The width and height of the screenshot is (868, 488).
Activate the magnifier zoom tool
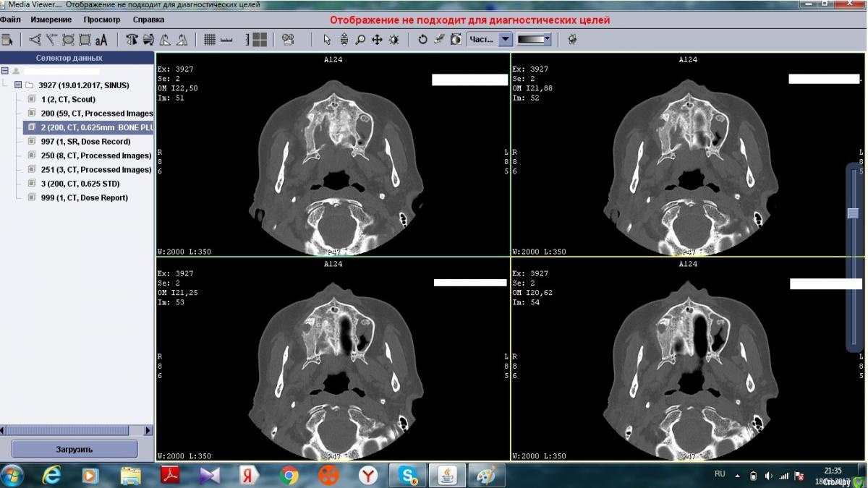click(359, 40)
